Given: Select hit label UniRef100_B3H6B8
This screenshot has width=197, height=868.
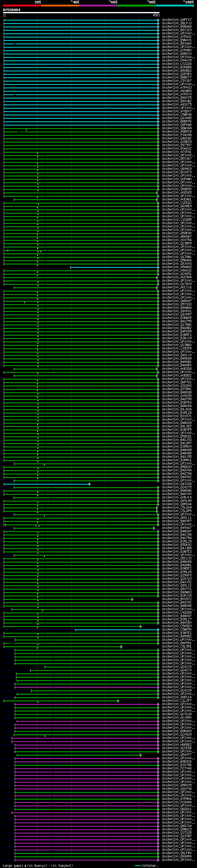Looking at the screenshot, I should [x=177, y=67].
